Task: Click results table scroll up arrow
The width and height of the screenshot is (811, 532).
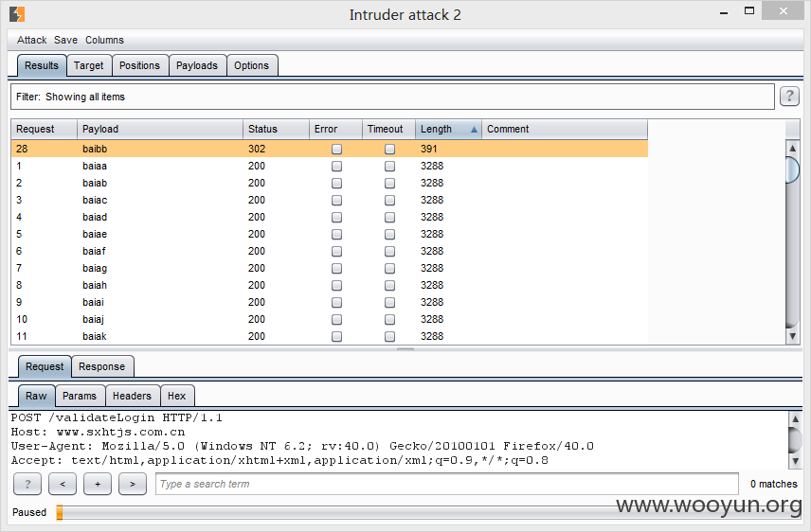Action: [x=792, y=148]
